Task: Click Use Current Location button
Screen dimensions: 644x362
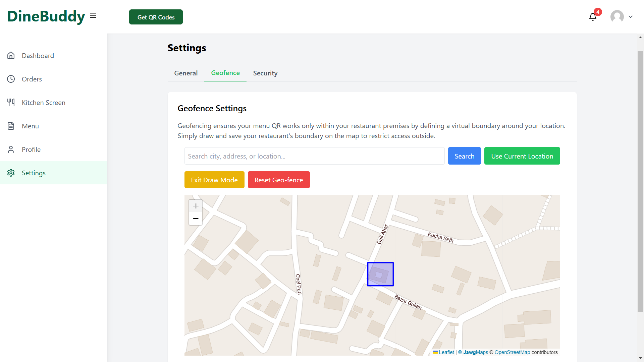Action: pos(522,156)
